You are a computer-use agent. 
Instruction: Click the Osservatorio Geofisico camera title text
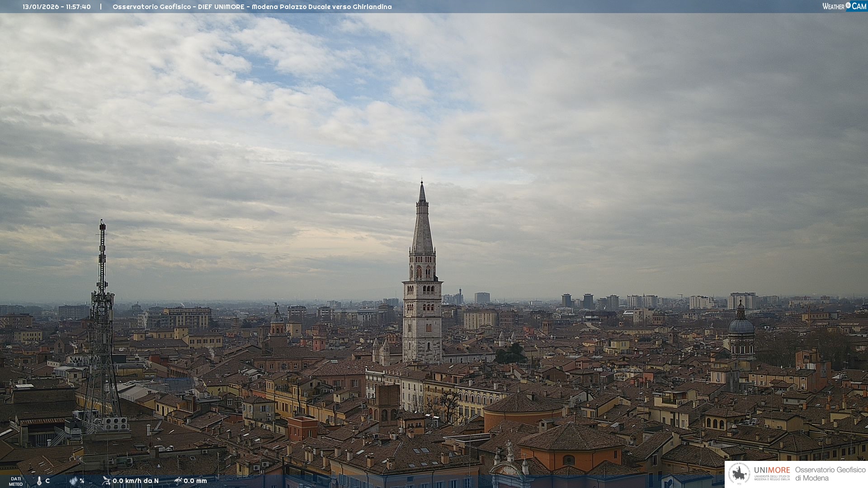tap(252, 7)
